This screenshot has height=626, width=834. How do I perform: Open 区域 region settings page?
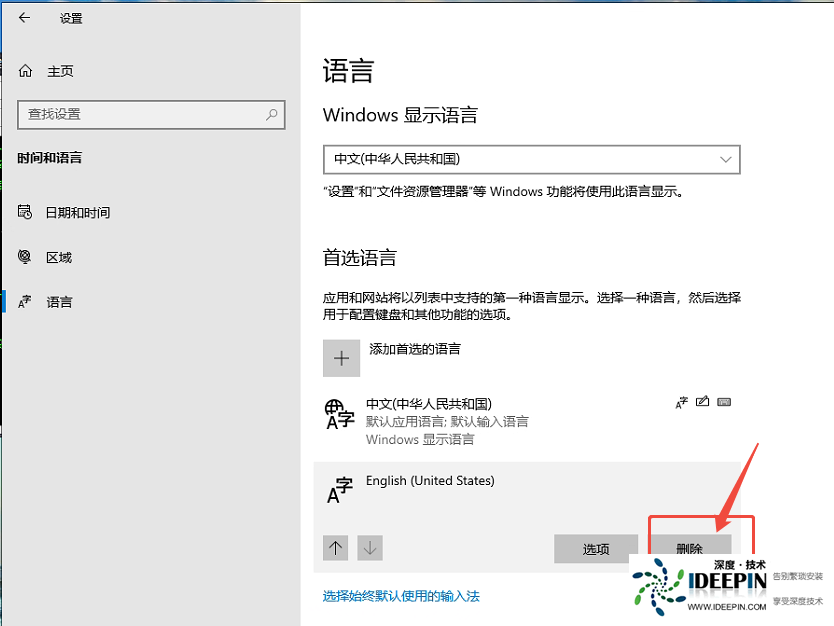tap(59, 257)
